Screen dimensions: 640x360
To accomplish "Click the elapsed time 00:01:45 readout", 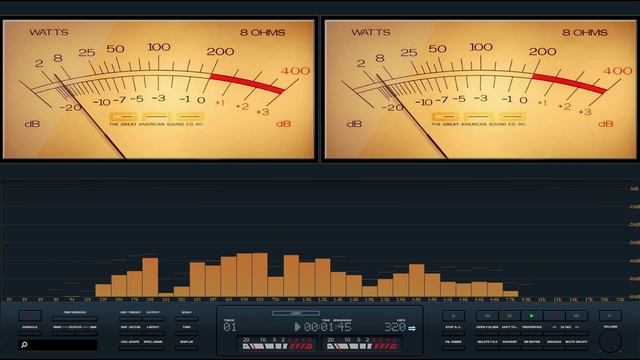I will [x=328, y=327].
